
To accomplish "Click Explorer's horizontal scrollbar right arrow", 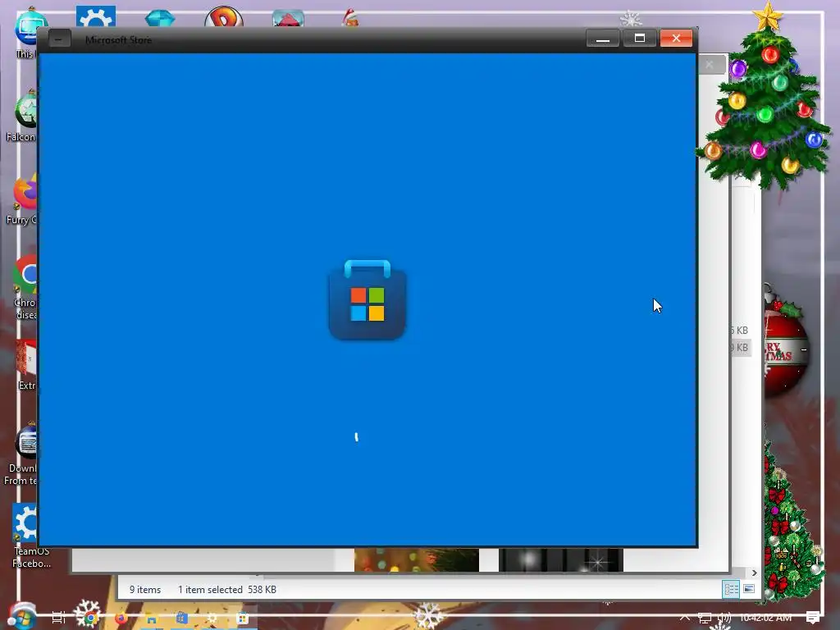I will [x=755, y=573].
